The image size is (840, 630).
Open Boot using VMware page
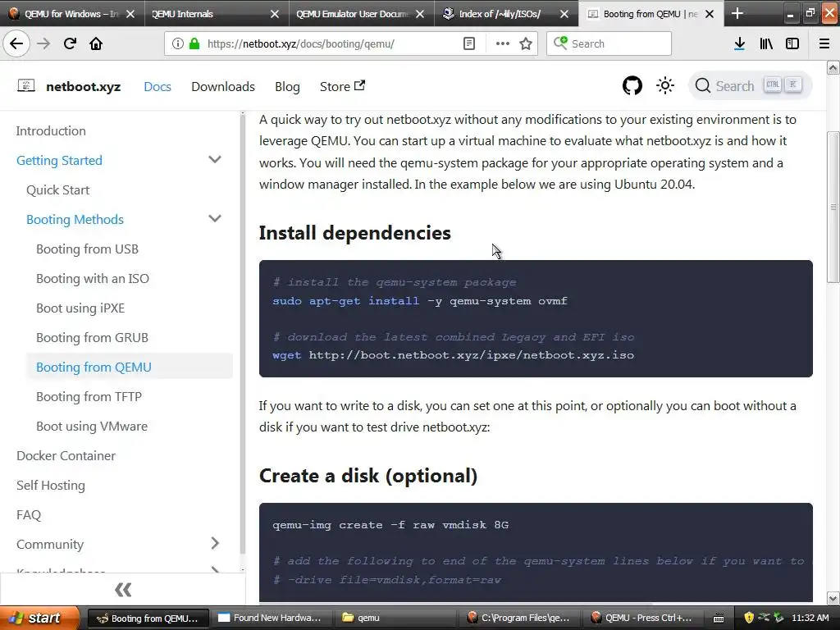[92, 426]
